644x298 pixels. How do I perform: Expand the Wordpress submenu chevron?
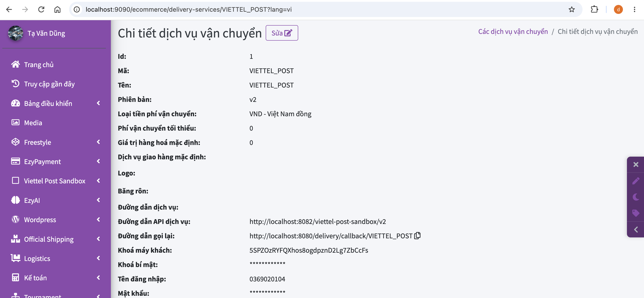tap(99, 219)
